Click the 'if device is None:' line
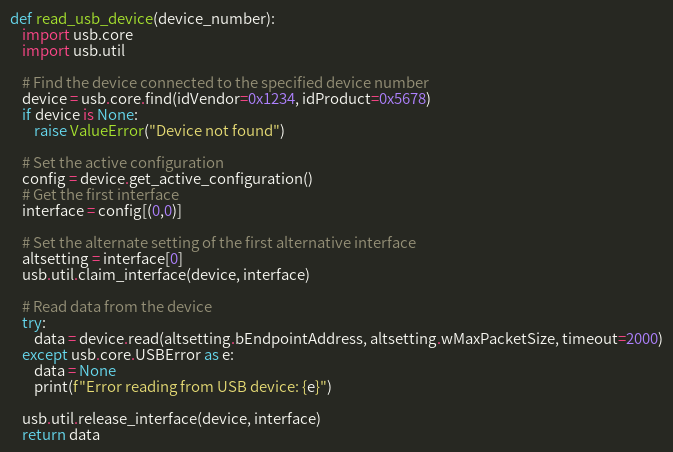673x452 pixels. 80,115
